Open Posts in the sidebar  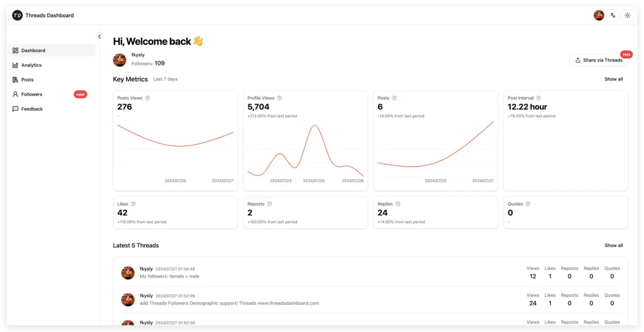click(53, 79)
